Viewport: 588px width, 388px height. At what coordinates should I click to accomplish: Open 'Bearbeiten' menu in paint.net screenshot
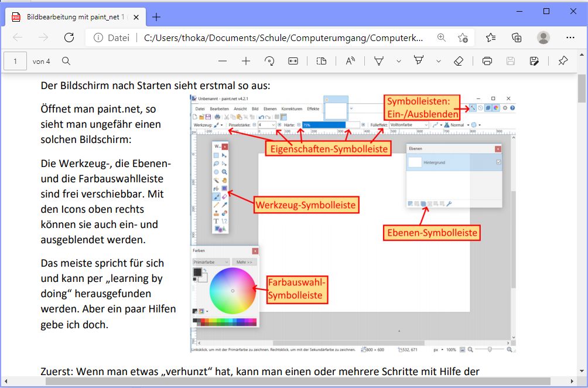tap(220, 109)
